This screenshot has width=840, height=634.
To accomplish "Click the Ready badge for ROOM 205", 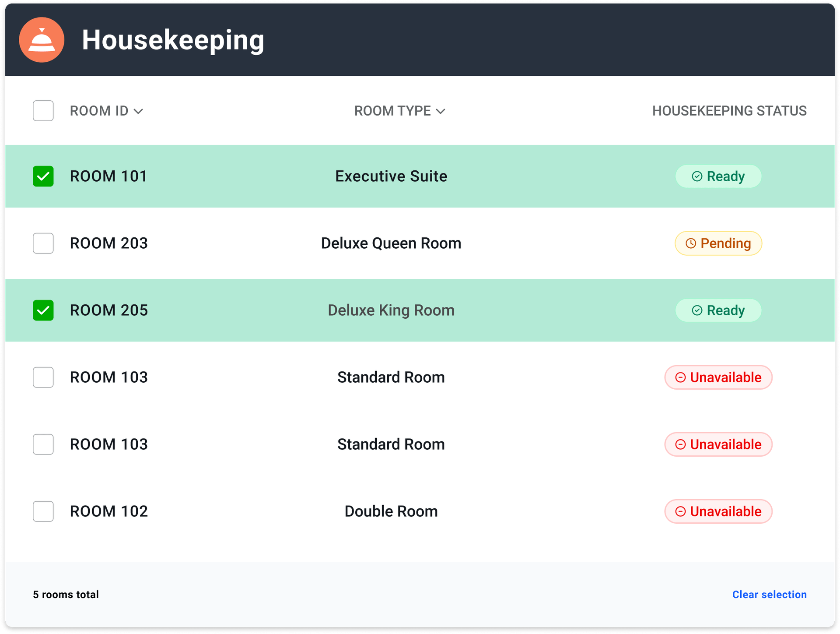I will click(x=718, y=310).
